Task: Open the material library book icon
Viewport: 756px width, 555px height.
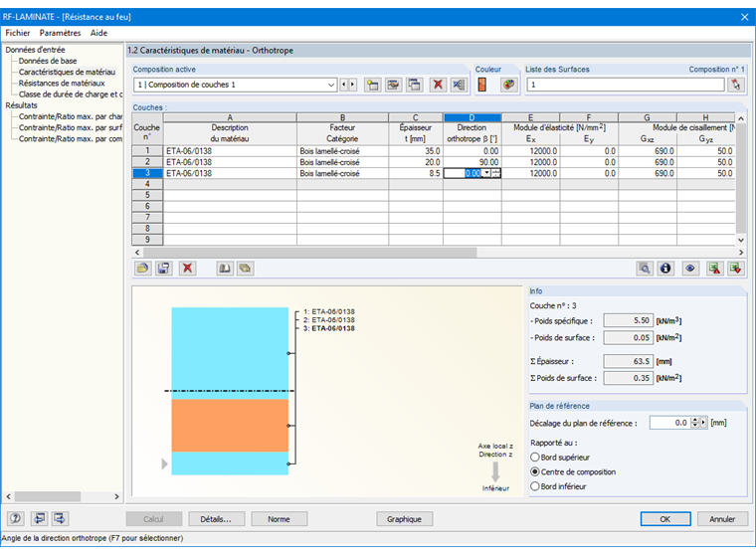Action: [225, 269]
